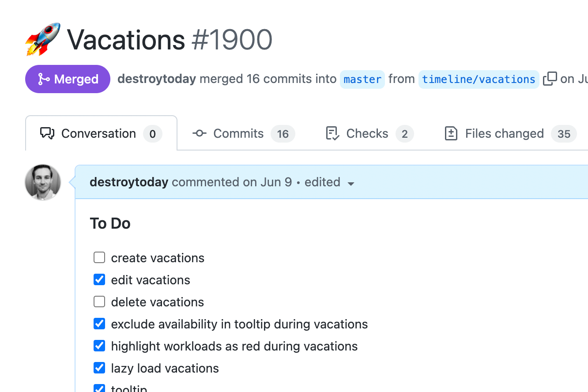This screenshot has width=588, height=392.
Task: Expand the edited history dropdown arrow
Action: tap(351, 184)
